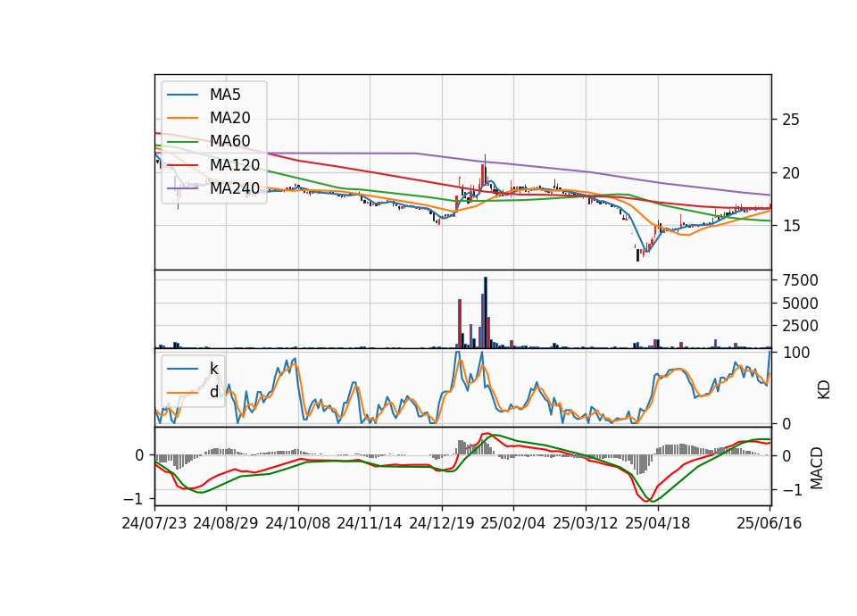Click the MACD left axis value −1
This screenshot has height=616, width=857.
[x=133, y=498]
